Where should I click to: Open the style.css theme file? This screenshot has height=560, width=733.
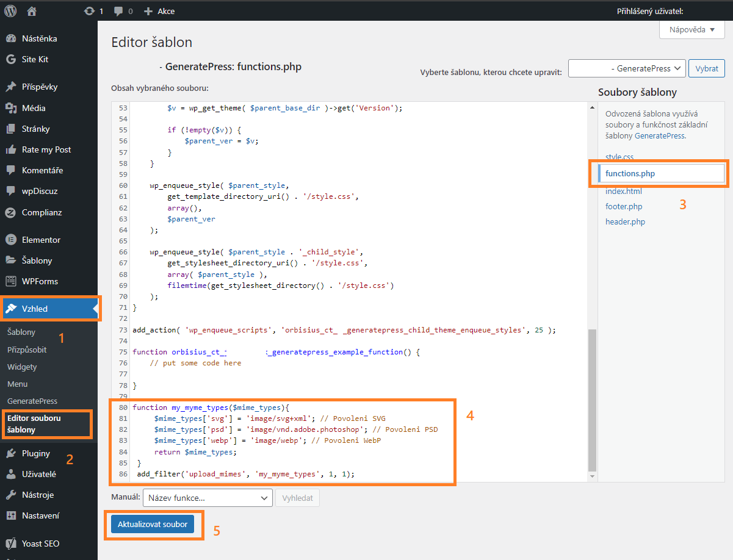point(619,157)
